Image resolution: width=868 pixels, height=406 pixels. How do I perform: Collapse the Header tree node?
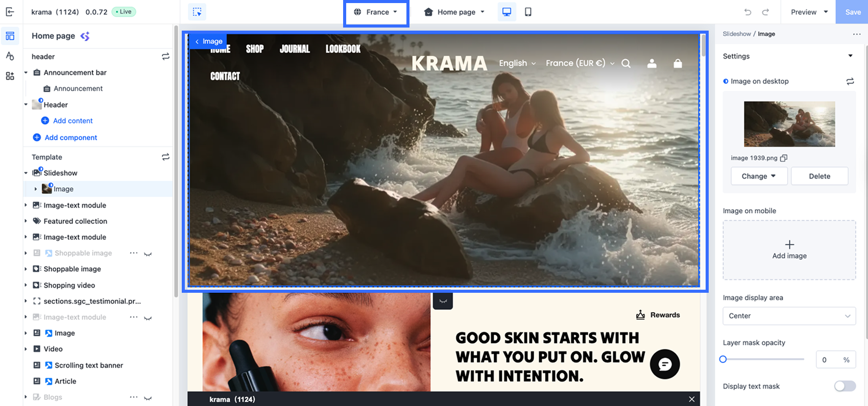point(26,105)
